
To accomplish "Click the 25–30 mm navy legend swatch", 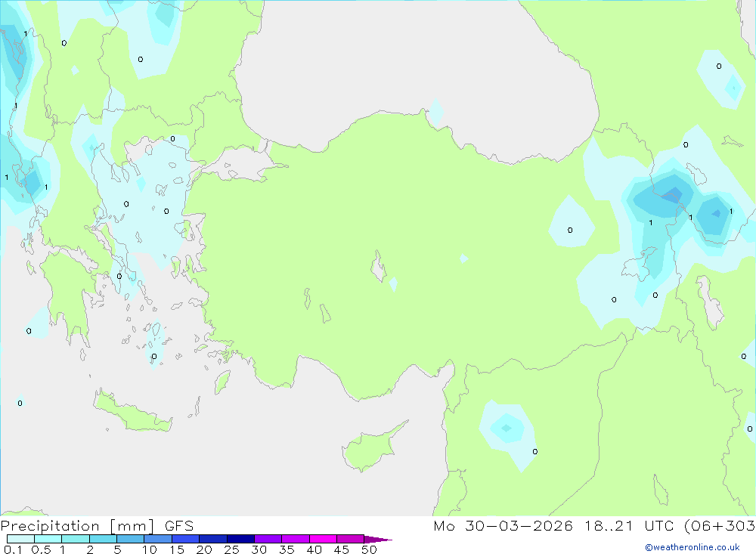I will (240, 539).
